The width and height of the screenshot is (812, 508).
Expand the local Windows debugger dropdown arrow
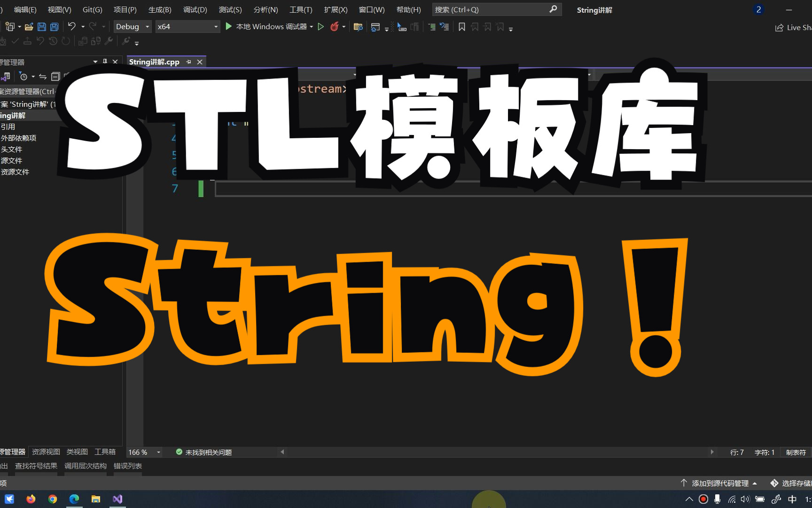[312, 27]
